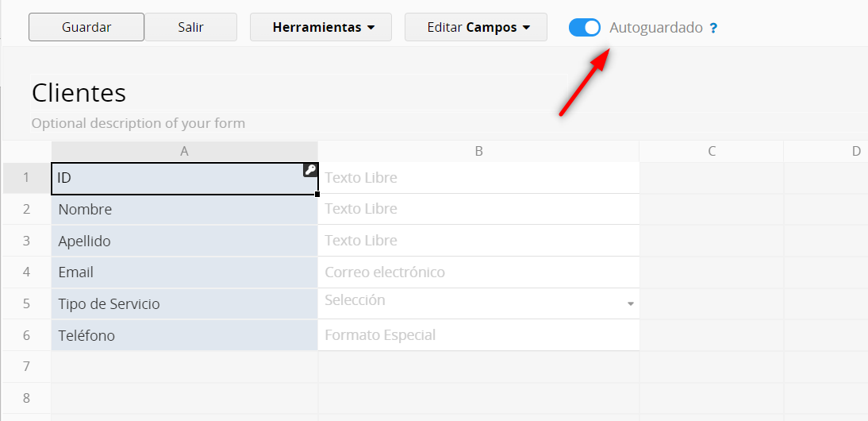Image resolution: width=868 pixels, height=421 pixels.
Task: Select the Apellido field cell
Action: click(184, 241)
